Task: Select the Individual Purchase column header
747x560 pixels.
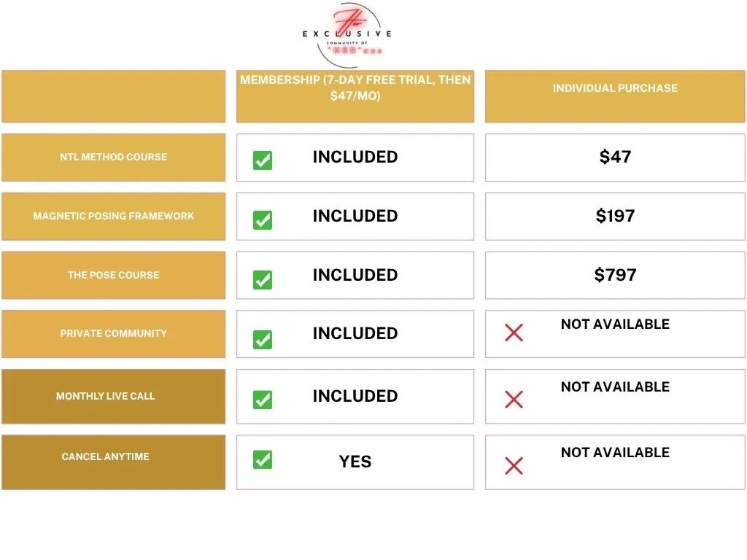Action: (x=615, y=88)
